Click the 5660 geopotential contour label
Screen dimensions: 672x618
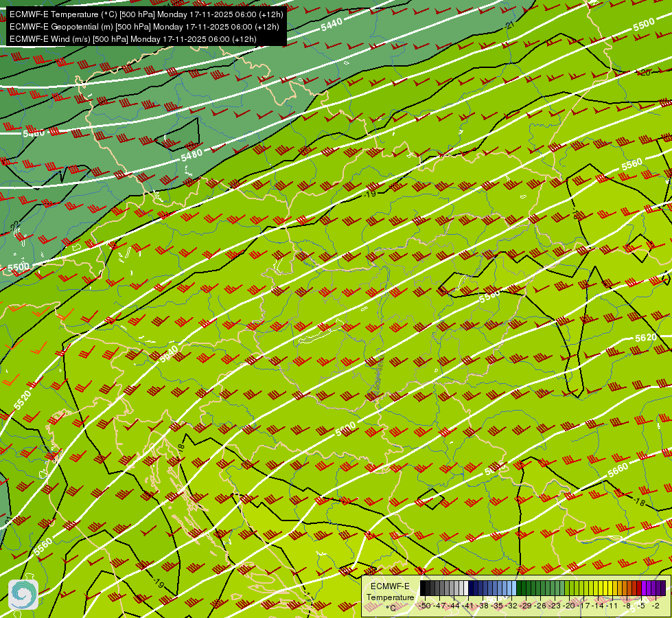click(x=618, y=470)
